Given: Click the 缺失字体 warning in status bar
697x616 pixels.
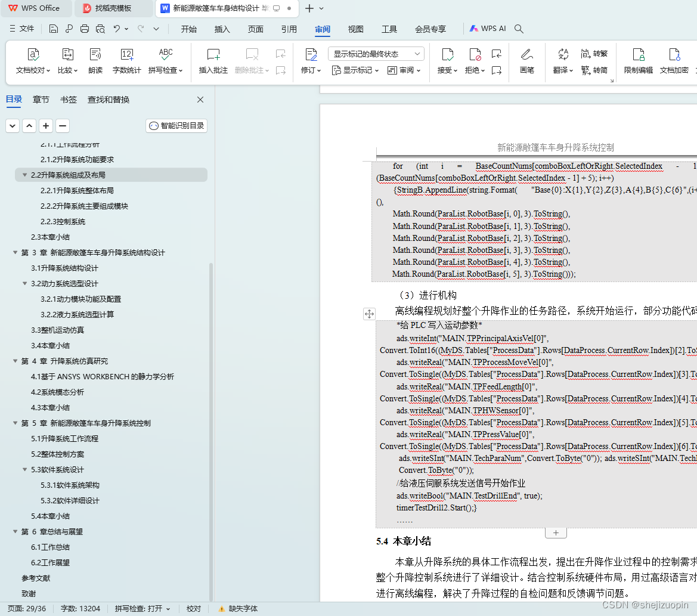Looking at the screenshot, I should click(238, 608).
